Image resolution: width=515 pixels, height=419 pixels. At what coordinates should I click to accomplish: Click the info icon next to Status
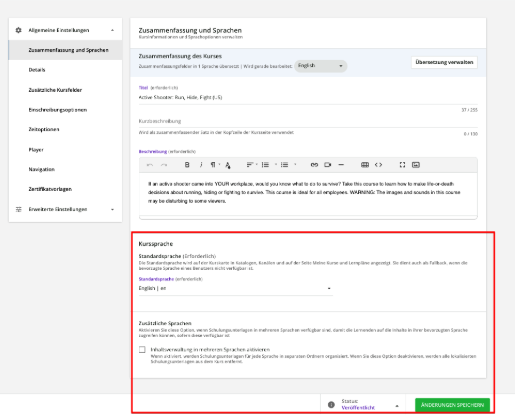click(x=331, y=405)
